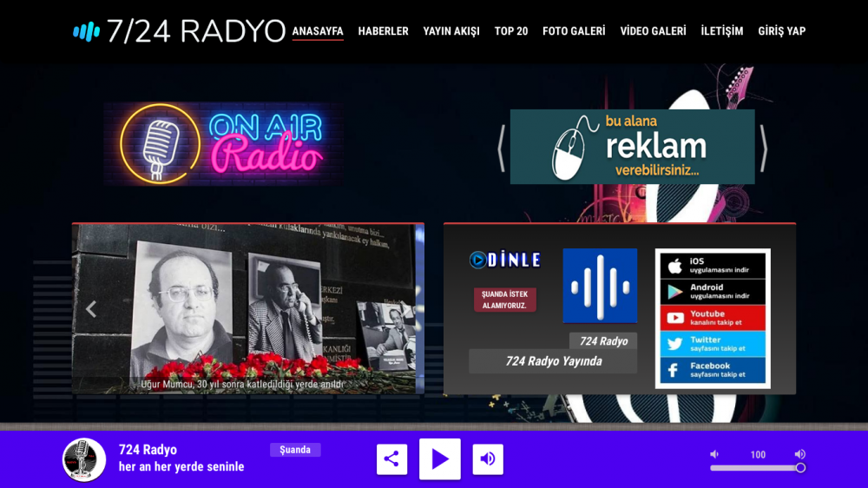
Task: Go to the next advertisement banner
Action: click(764, 148)
